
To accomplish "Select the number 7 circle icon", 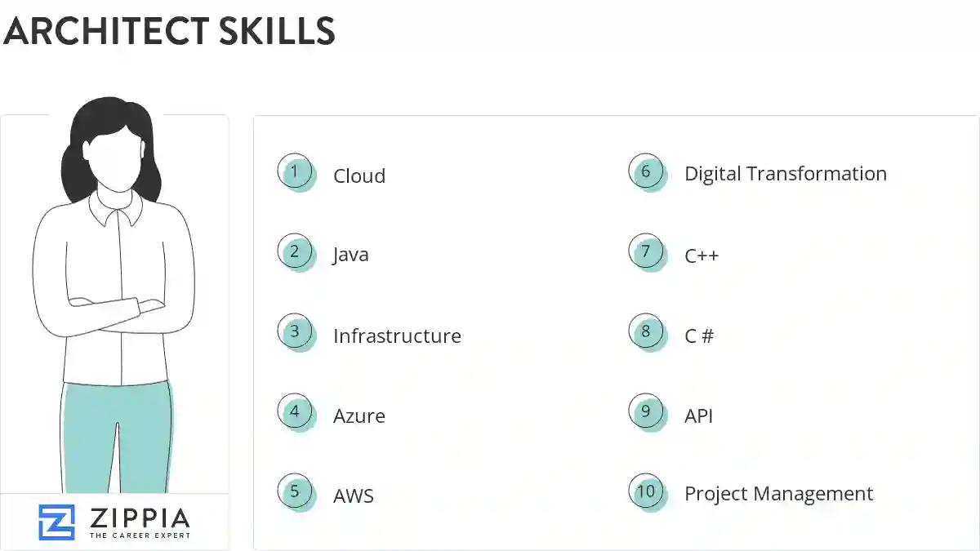I will click(x=646, y=252).
